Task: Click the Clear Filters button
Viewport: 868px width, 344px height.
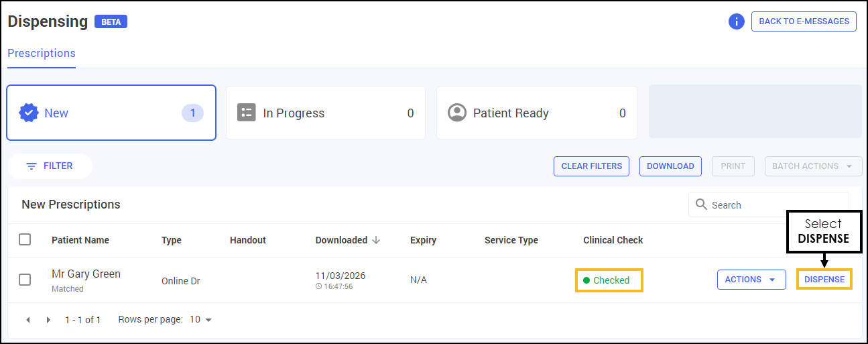Action: click(591, 166)
